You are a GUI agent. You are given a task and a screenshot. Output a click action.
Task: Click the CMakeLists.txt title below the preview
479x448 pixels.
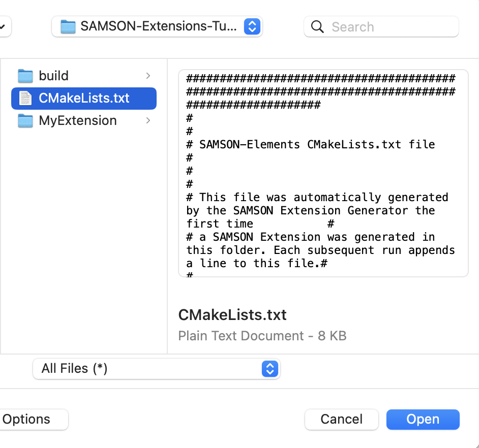[232, 314]
